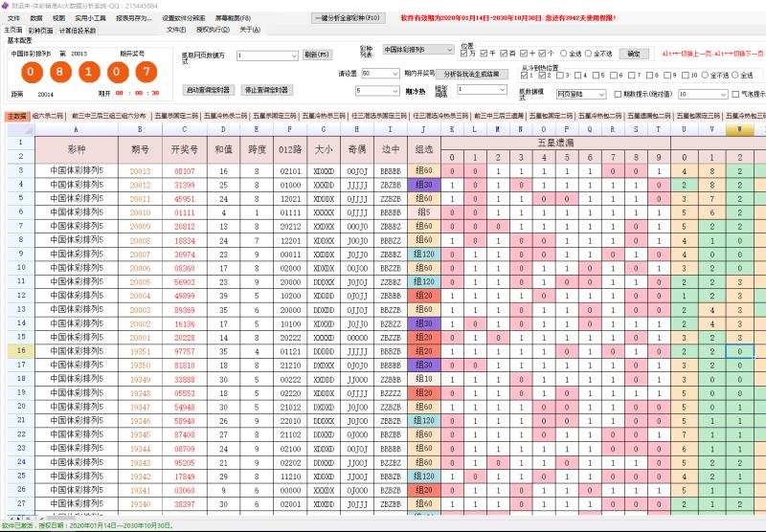Switch to the 计算倍投系数 tab
This screenshot has height=532, width=766.
coord(78,31)
